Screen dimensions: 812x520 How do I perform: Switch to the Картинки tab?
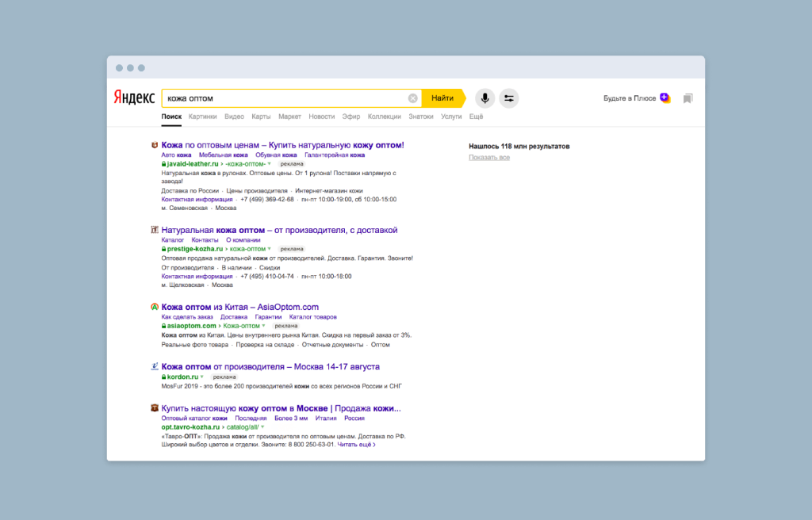coord(202,117)
